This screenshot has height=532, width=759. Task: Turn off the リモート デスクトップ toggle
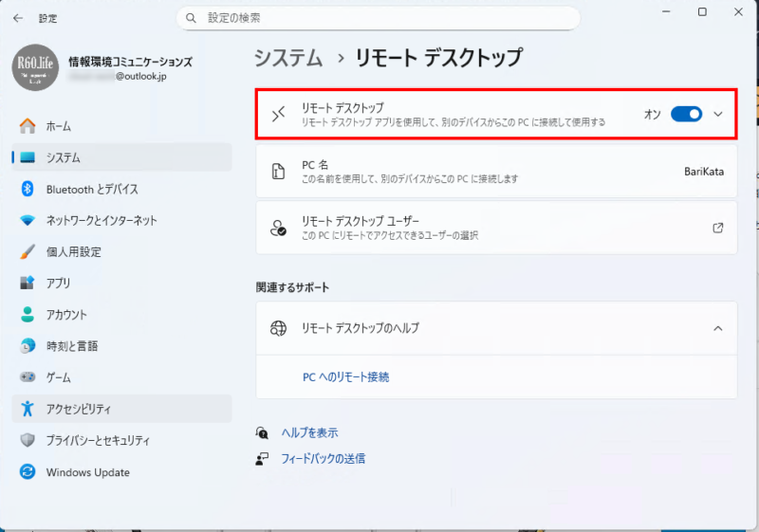[x=686, y=114]
